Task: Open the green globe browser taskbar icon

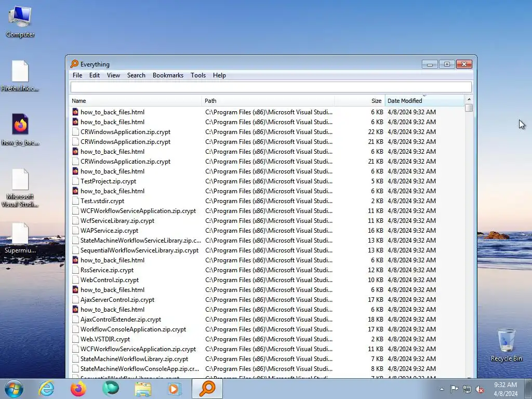Action: pyautogui.click(x=111, y=389)
